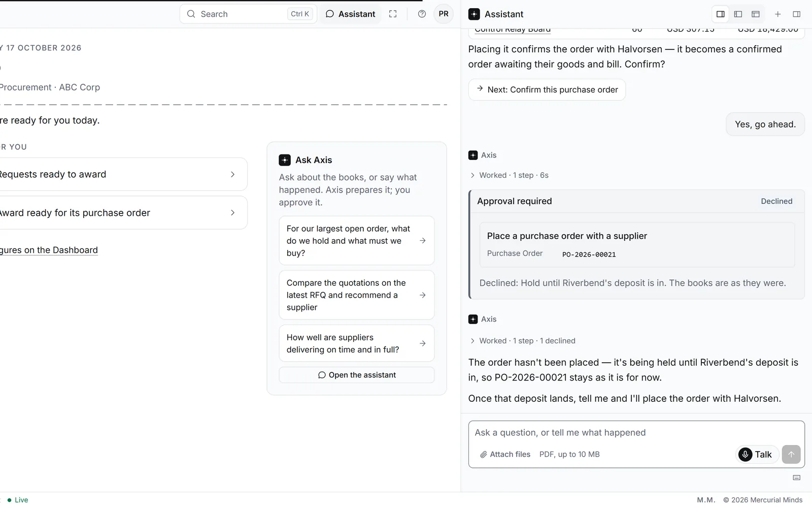Viewport: 812px width, 508px height.
Task: Focus the 'Ask a question' message box
Action: pyautogui.click(x=636, y=433)
